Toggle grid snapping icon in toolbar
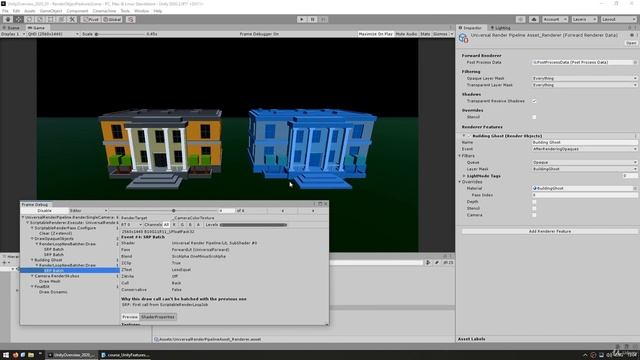 click(x=131, y=19)
